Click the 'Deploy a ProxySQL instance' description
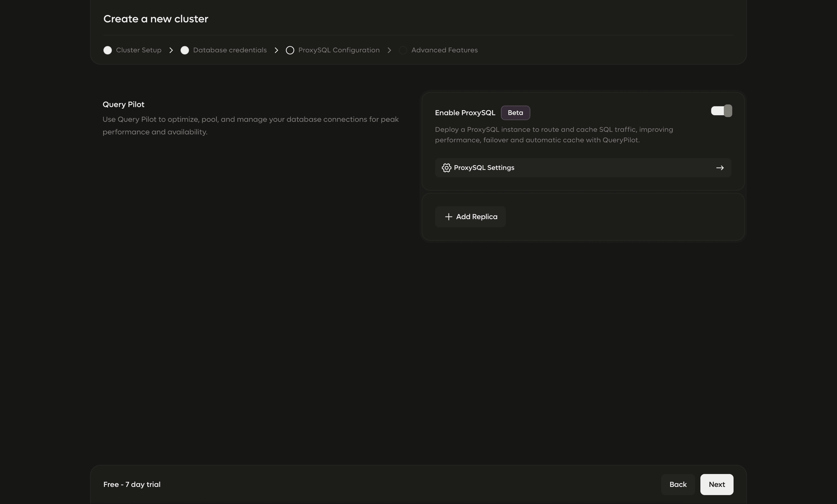Screen dimensions: 837x504 coord(554,135)
